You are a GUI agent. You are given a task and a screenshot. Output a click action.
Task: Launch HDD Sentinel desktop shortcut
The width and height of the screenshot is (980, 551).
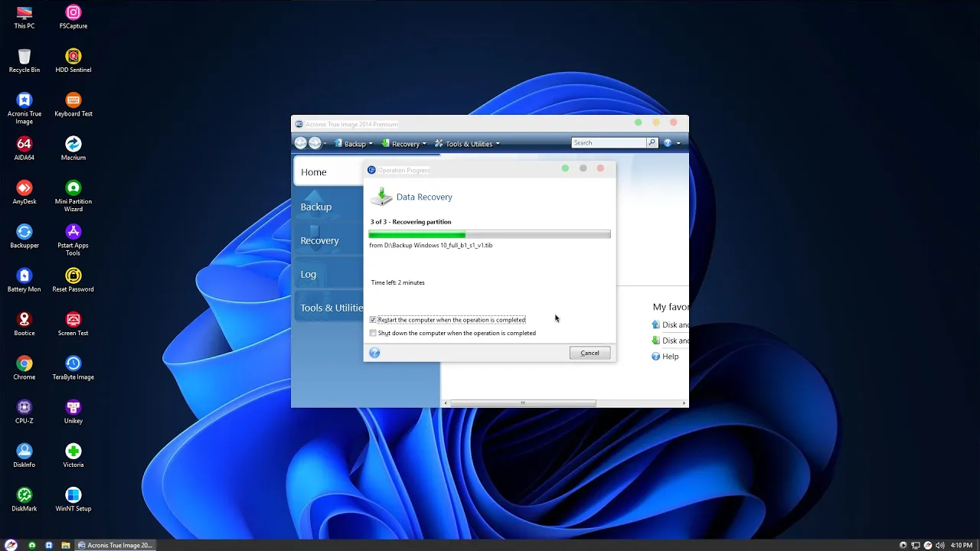click(x=73, y=60)
